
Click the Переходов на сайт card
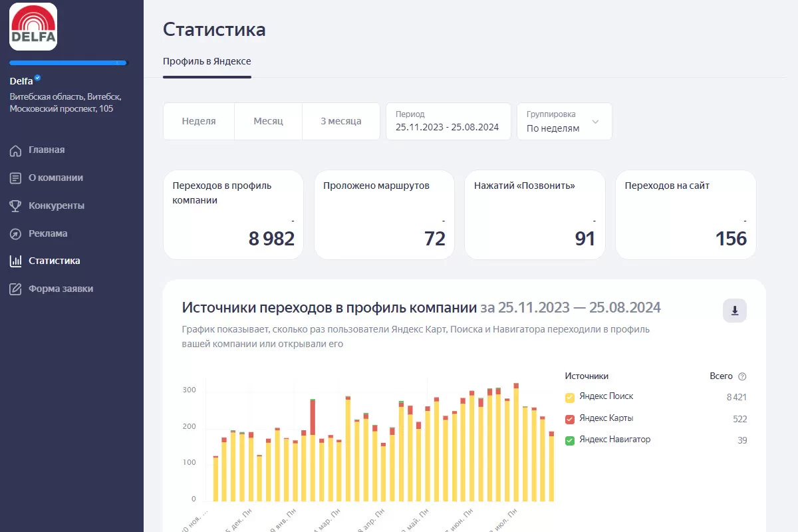coord(686,215)
